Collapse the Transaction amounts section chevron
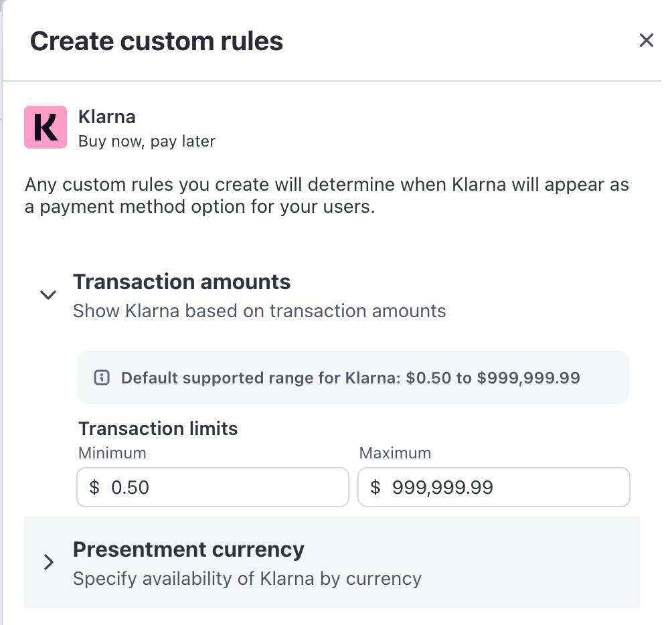672x625 pixels. 48,294
